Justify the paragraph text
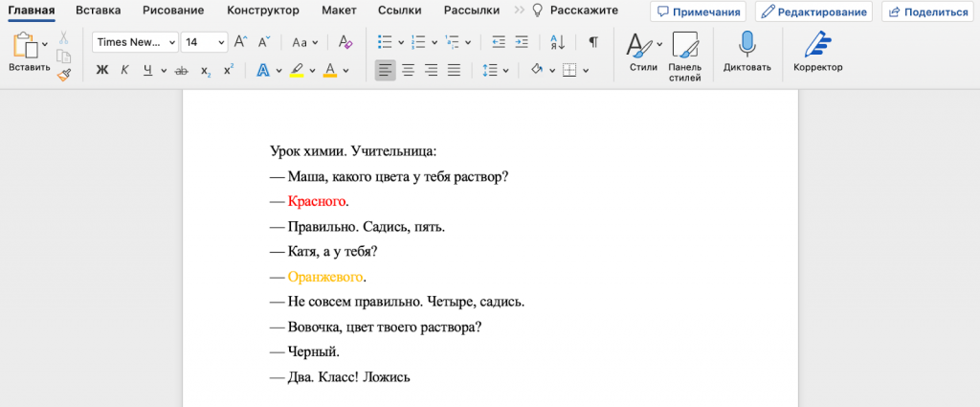980x407 pixels. 454,71
